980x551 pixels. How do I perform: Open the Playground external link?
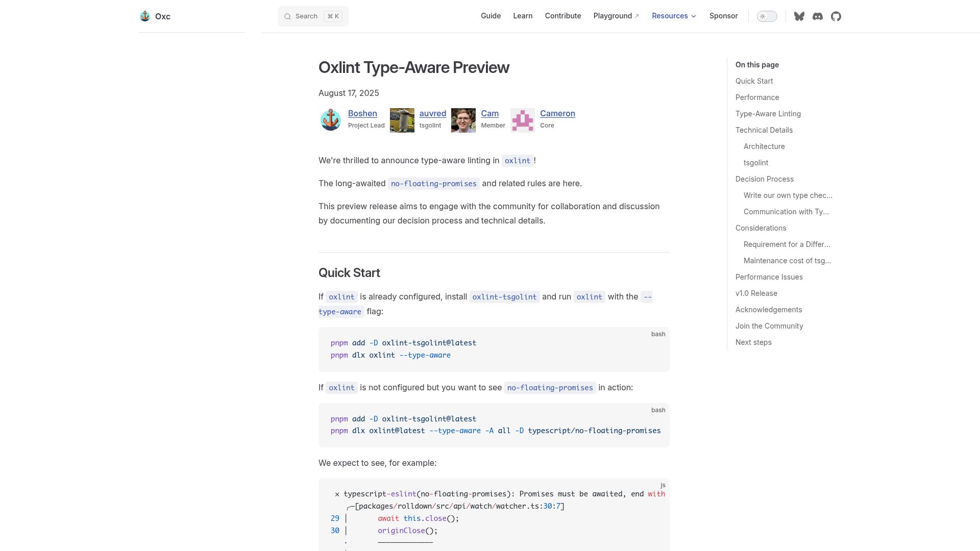pyautogui.click(x=616, y=16)
